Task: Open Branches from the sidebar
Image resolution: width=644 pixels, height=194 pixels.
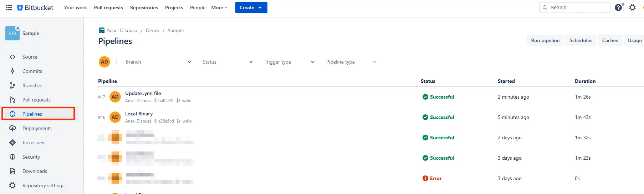Action: [32, 85]
